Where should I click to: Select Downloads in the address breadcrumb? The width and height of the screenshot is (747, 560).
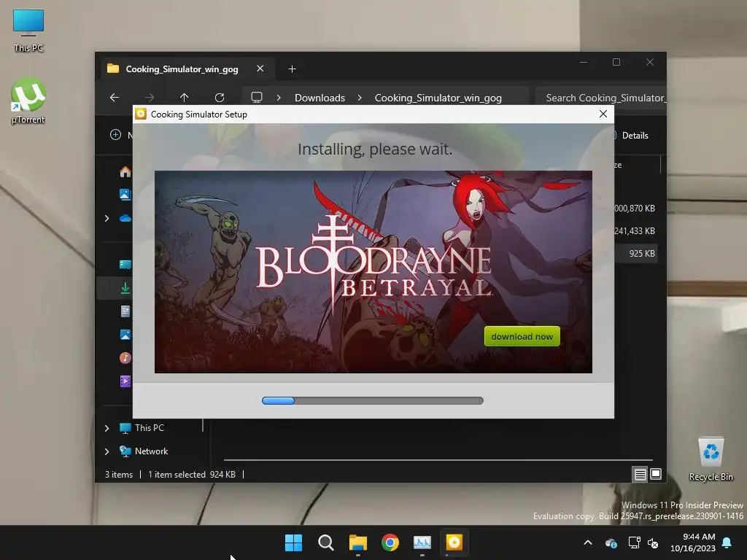point(320,98)
